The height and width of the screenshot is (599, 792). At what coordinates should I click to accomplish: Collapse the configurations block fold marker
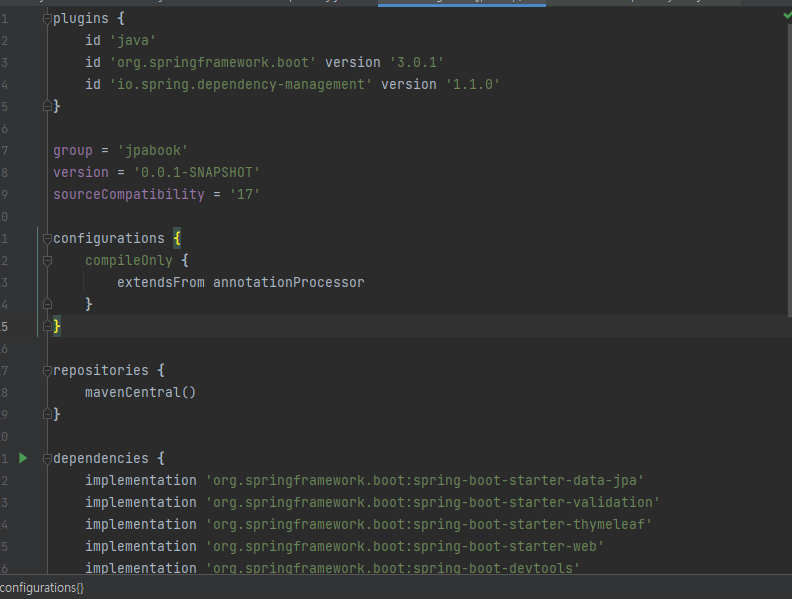click(47, 239)
